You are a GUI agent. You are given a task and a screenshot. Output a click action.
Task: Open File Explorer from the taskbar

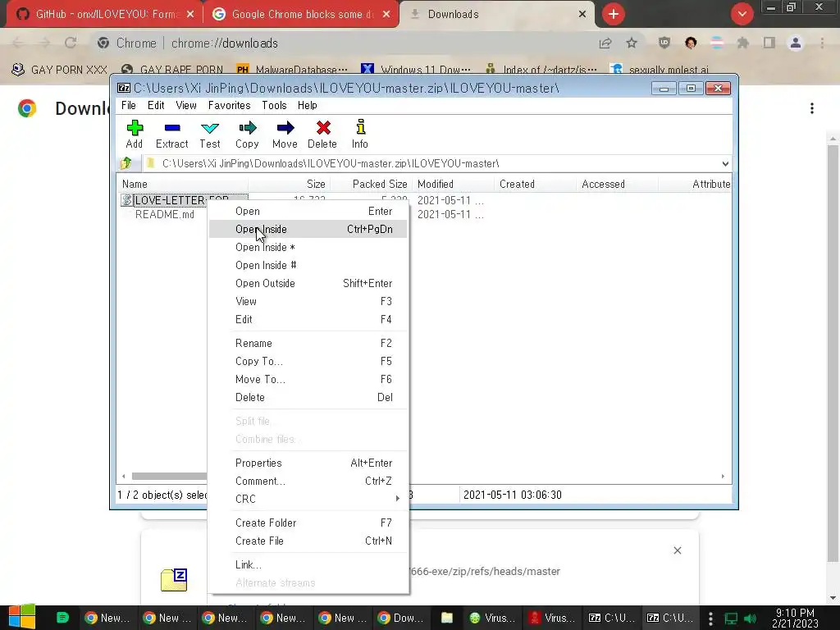447,618
